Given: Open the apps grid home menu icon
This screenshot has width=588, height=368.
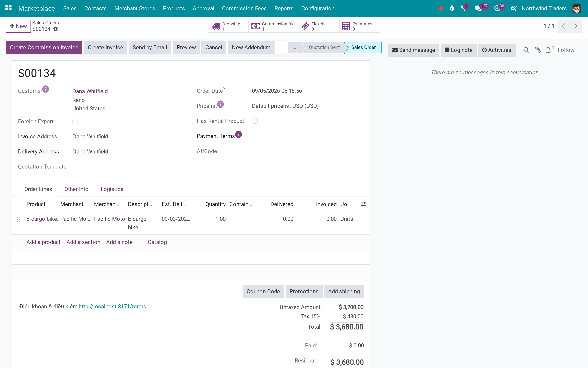Looking at the screenshot, I should coord(8,8).
